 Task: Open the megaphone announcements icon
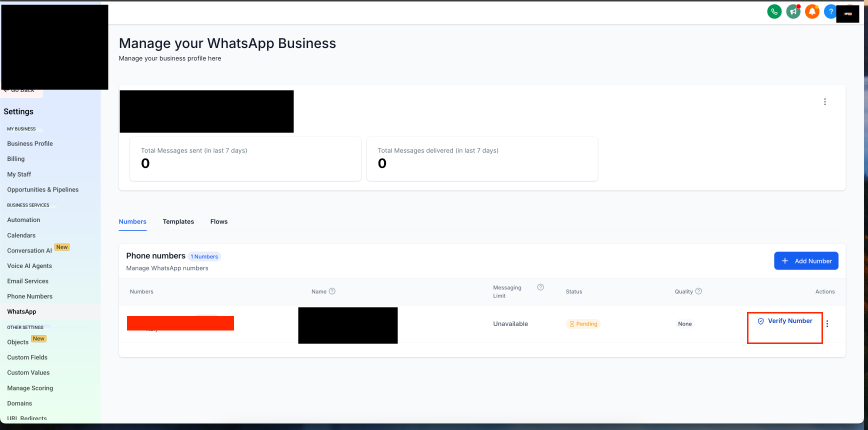[793, 11]
